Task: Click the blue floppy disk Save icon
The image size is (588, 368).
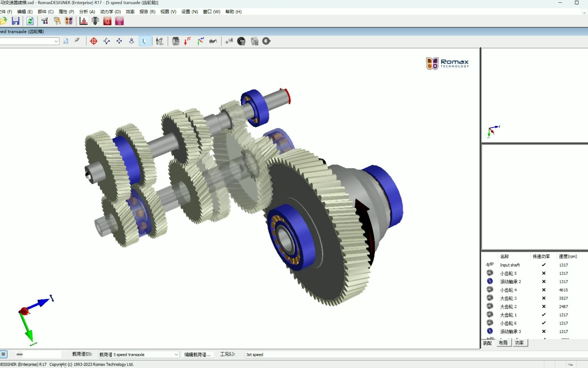Action: (15, 21)
